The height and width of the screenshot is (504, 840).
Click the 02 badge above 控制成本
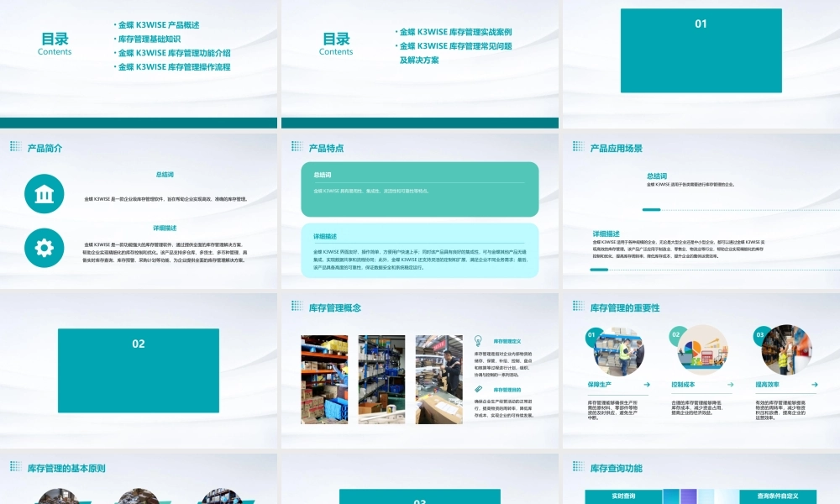pos(675,335)
